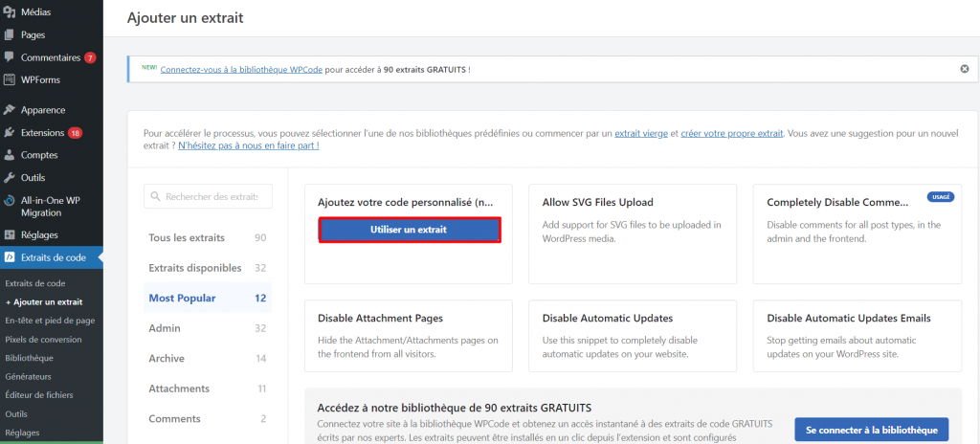Click the Médias icon in sidebar

(x=10, y=12)
